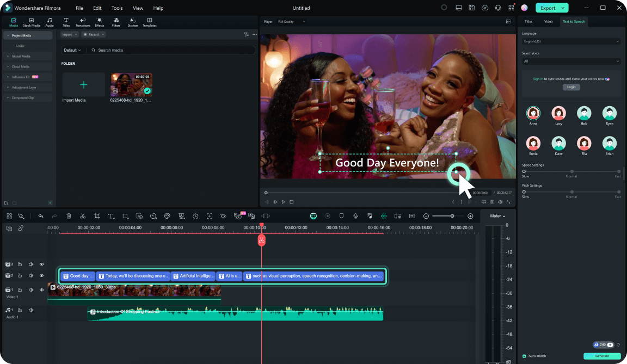The height and width of the screenshot is (364, 627).
Task: Open the Templates library
Action: point(150,22)
